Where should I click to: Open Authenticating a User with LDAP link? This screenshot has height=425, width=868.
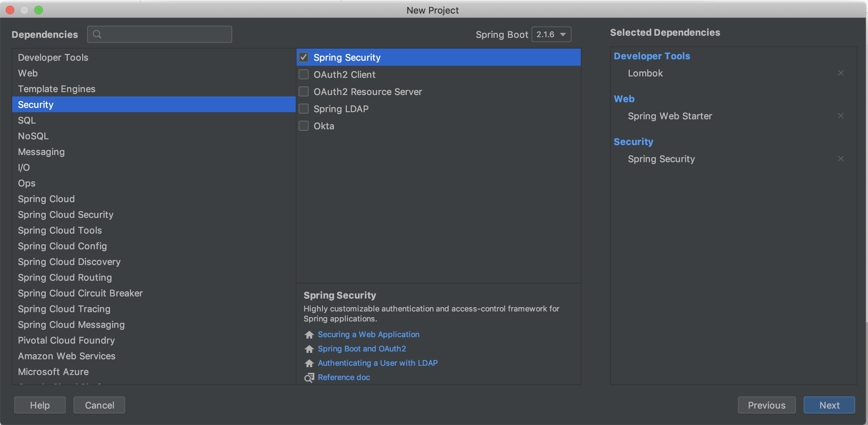pyautogui.click(x=378, y=363)
